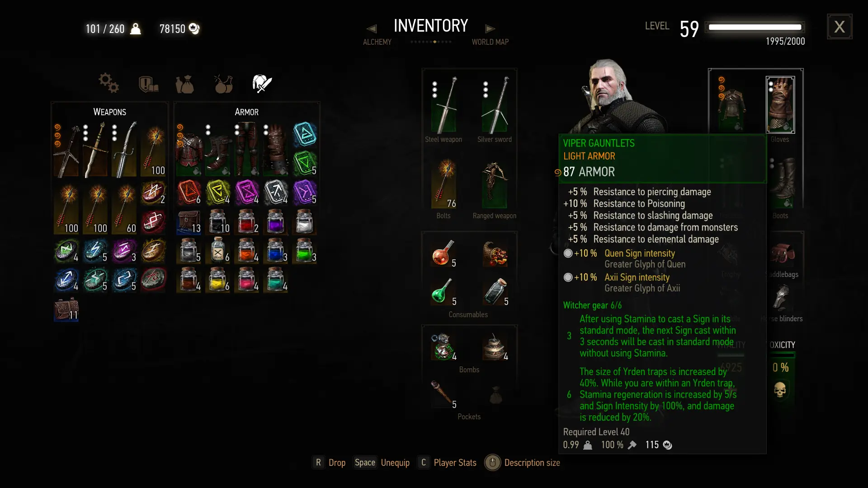This screenshot has width=868, height=488.
Task: Select the red potion in Consumables
Action: tap(443, 253)
